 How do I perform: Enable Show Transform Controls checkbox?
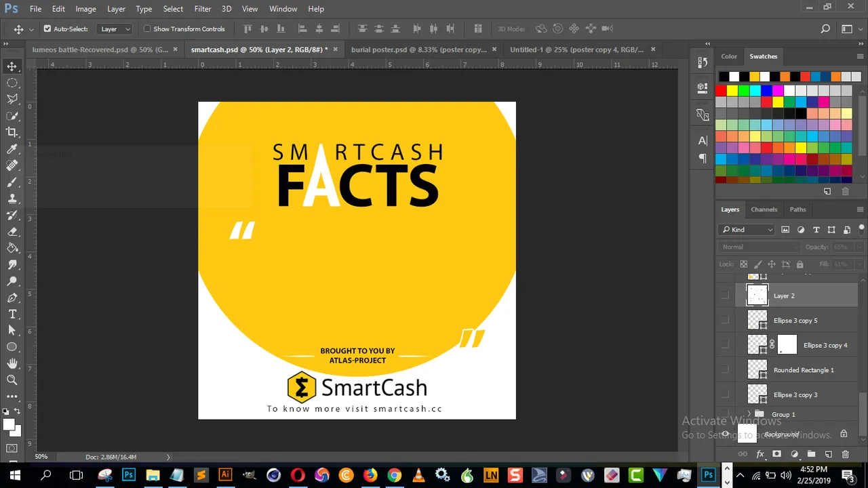pyautogui.click(x=147, y=28)
